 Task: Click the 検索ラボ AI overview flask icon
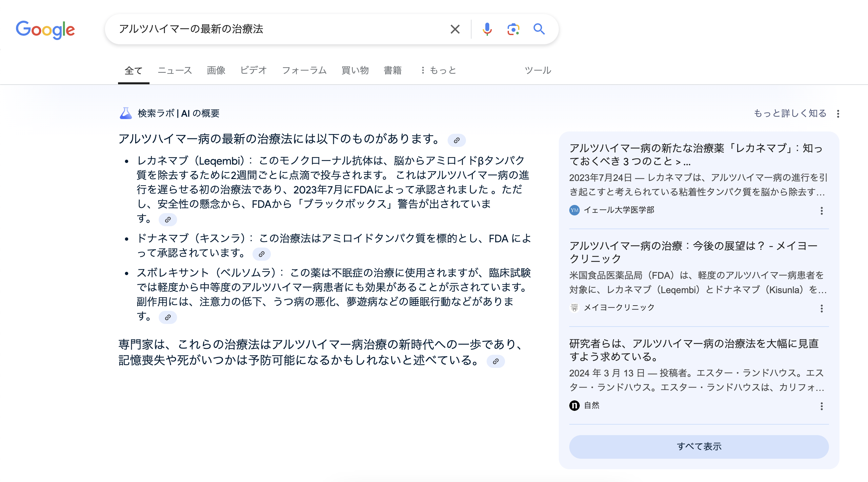coord(125,113)
